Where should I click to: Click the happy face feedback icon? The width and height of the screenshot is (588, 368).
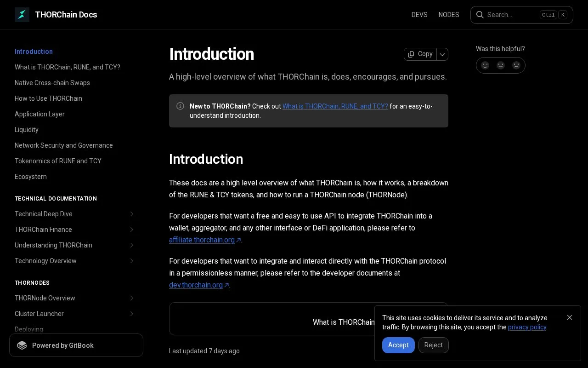point(485,65)
